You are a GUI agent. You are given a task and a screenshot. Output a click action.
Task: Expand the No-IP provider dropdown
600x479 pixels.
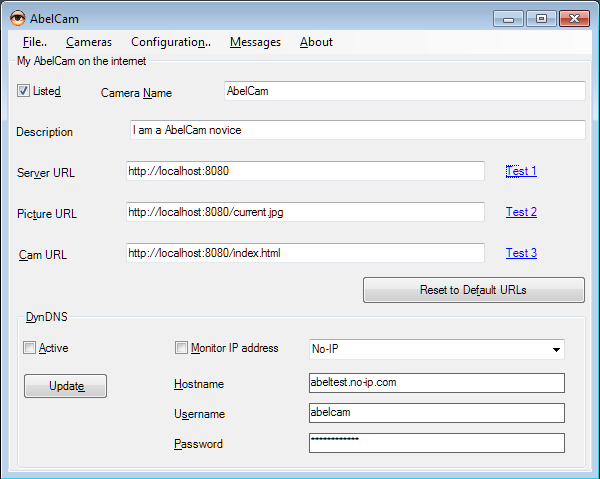pyautogui.click(x=555, y=350)
